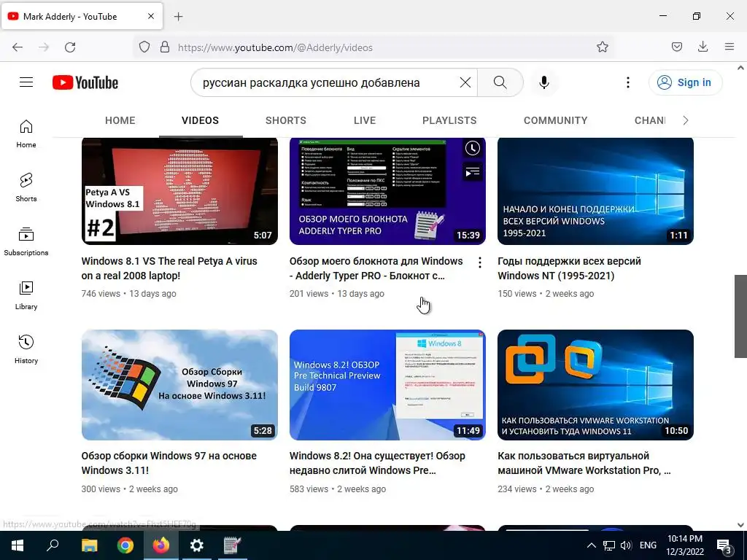Screen dimensions: 747x560
Task: Start voice search with microphone icon
Action: point(544,82)
